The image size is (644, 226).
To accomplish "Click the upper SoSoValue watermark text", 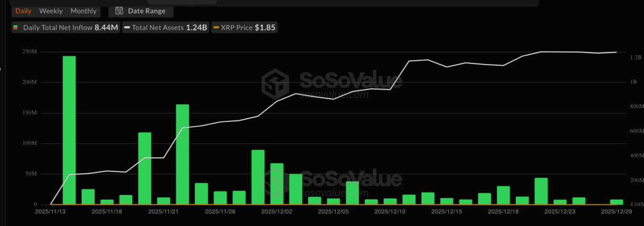I will point(351,80).
